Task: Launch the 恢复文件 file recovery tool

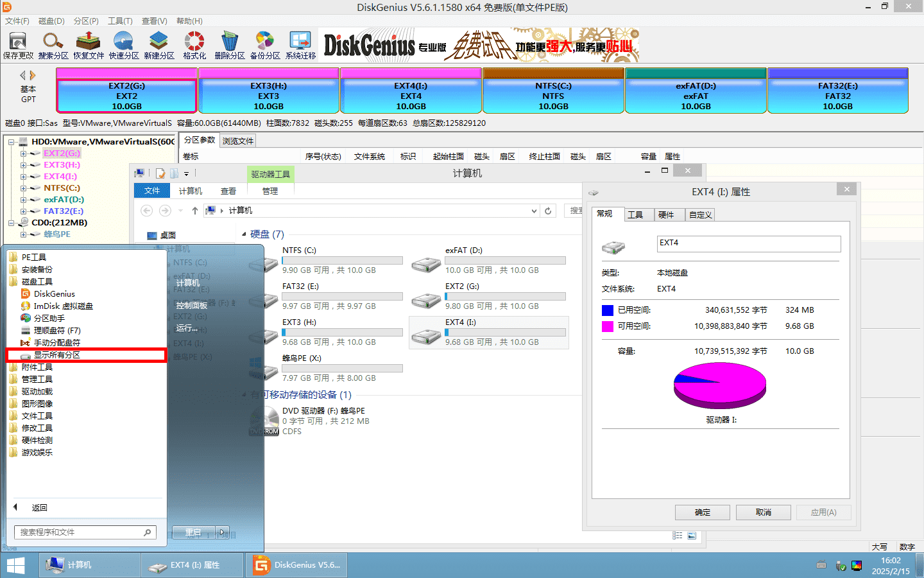Action: tap(89, 46)
